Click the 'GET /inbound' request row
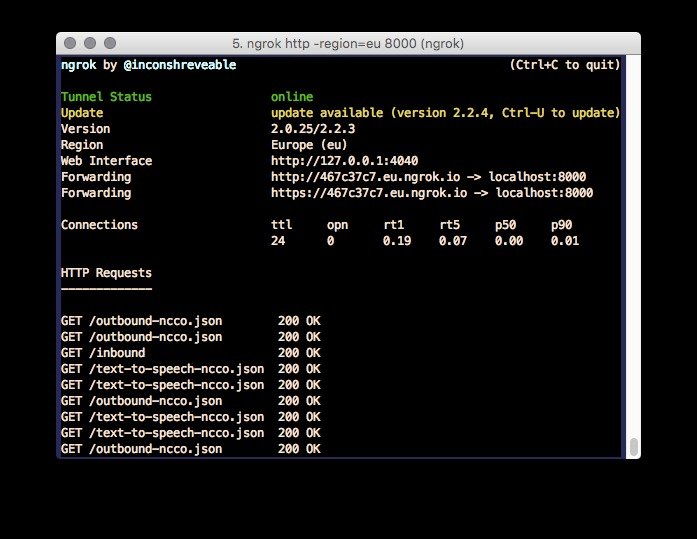The height and width of the screenshot is (539, 697). click(191, 353)
